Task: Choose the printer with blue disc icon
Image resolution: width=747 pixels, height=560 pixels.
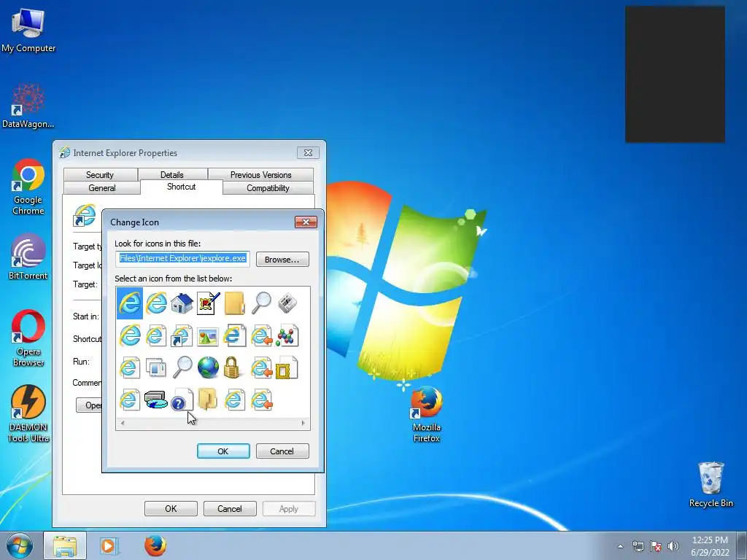Action: coord(156,400)
